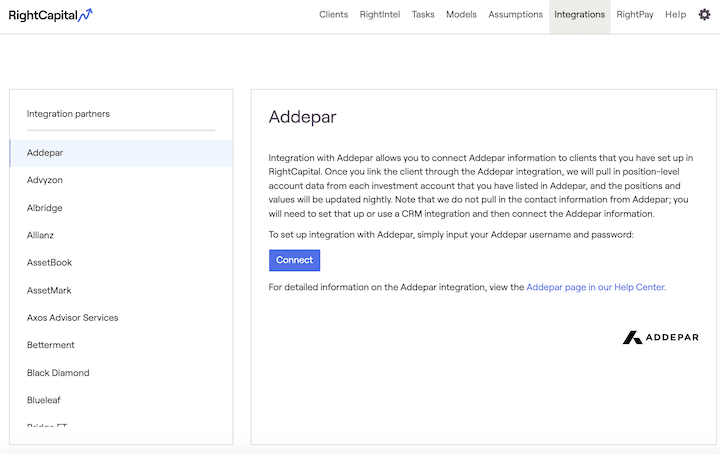
Task: Open the settings gear icon
Action: pyautogui.click(x=704, y=15)
